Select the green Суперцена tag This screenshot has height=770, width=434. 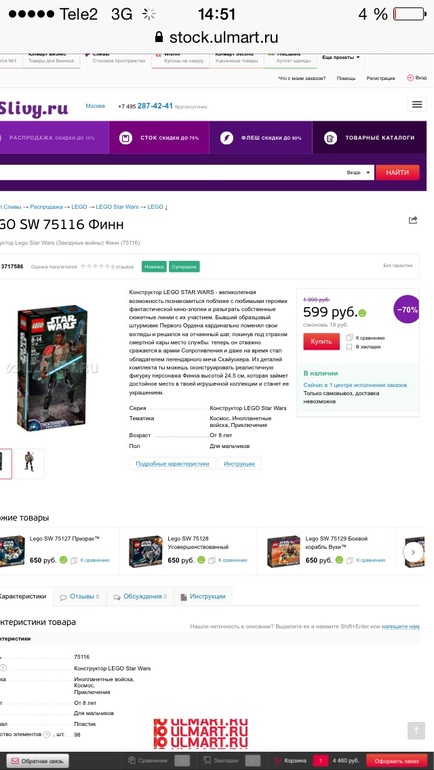tap(184, 267)
